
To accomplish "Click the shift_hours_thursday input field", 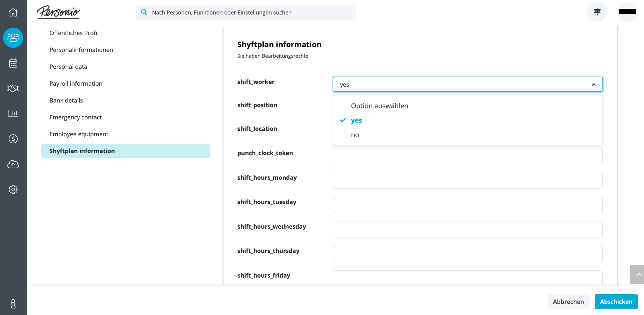I will 468,254.
